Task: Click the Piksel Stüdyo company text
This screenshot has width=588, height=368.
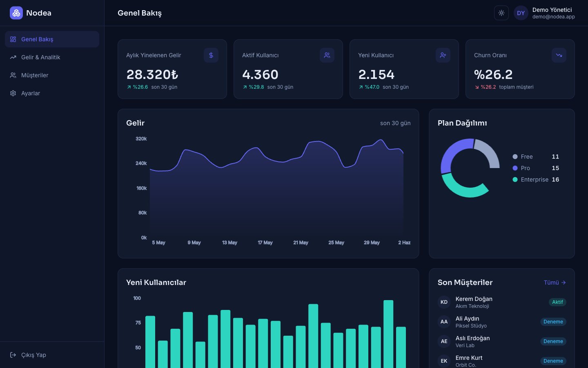Action: pos(471,326)
